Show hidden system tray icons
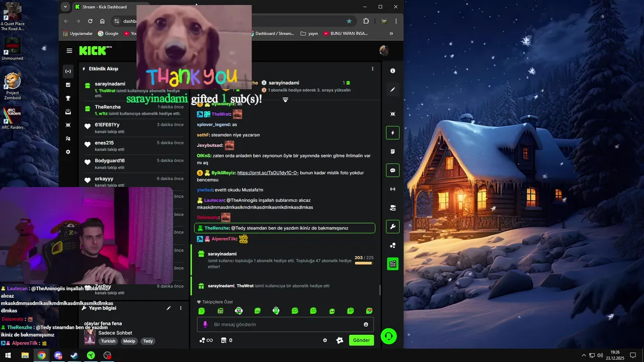This screenshot has width=644, height=362. click(x=584, y=355)
